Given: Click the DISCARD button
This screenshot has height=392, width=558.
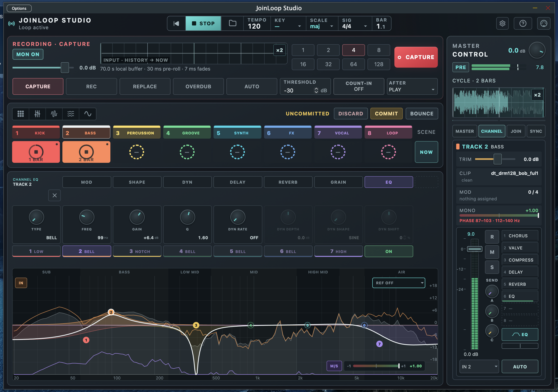Looking at the screenshot, I should (350, 114).
